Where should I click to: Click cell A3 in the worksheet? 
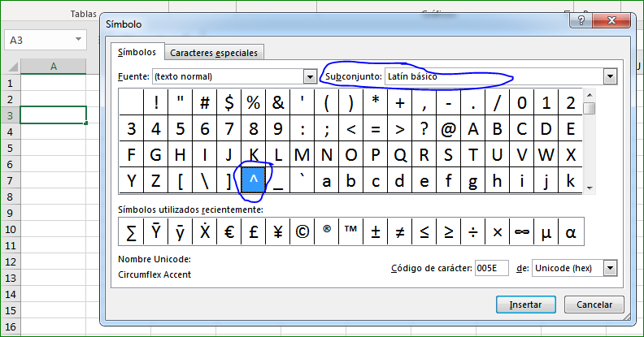(x=54, y=115)
